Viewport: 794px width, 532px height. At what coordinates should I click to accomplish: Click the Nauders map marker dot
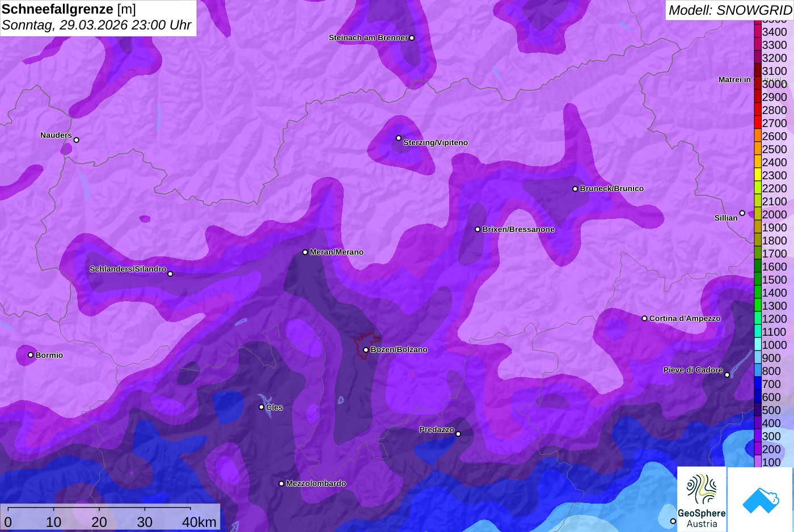point(77,140)
